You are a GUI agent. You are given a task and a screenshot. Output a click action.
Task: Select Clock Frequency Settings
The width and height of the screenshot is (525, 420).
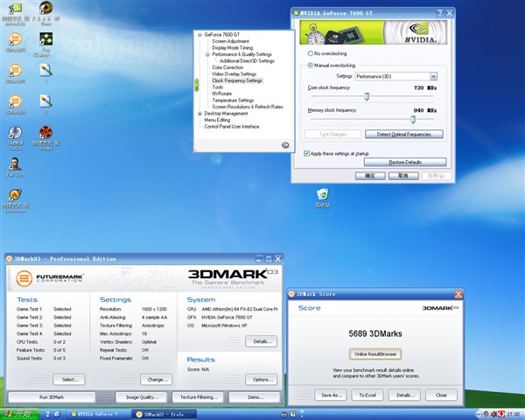pos(237,80)
